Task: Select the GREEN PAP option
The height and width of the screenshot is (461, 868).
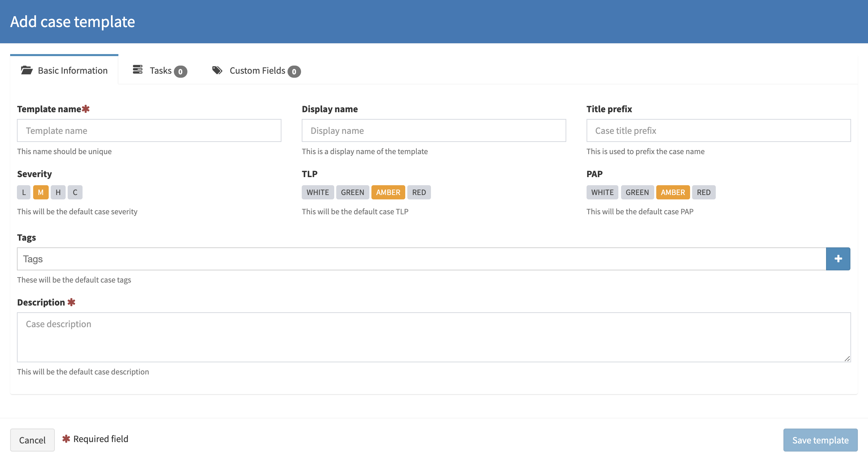Action: pyautogui.click(x=637, y=192)
